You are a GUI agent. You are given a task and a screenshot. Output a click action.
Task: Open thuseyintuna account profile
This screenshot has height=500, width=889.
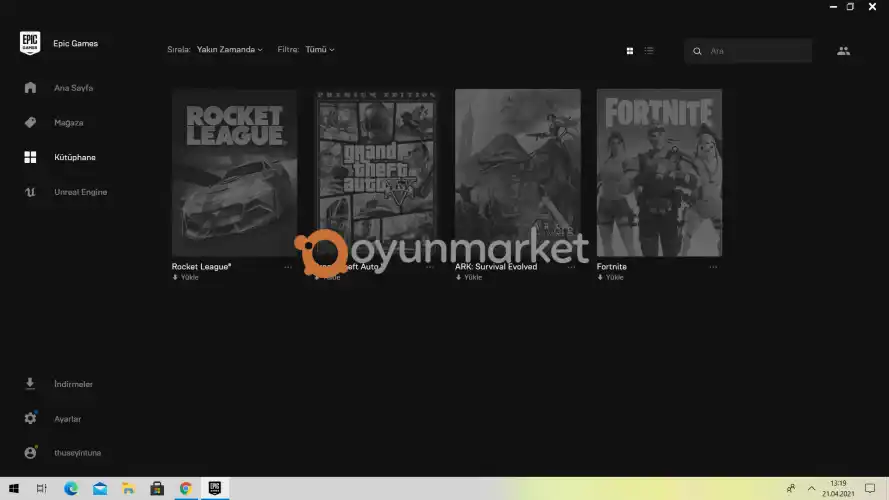pyautogui.click(x=76, y=453)
